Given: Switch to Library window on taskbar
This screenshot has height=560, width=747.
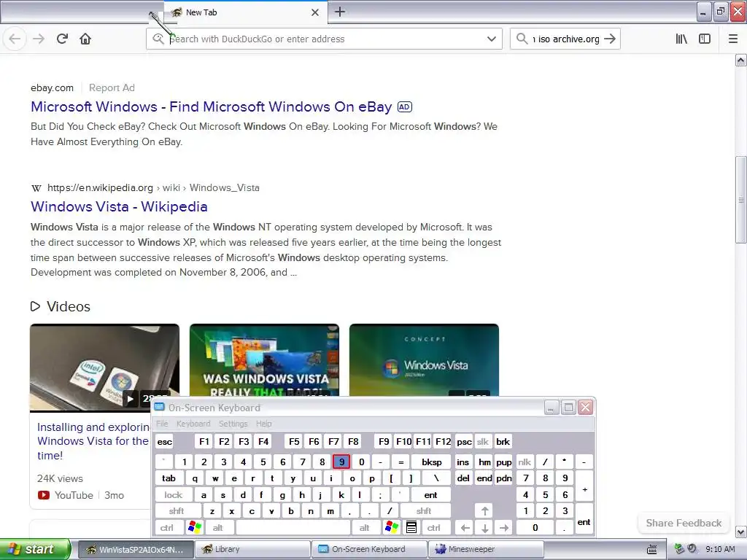Looking at the screenshot, I should [252, 549].
